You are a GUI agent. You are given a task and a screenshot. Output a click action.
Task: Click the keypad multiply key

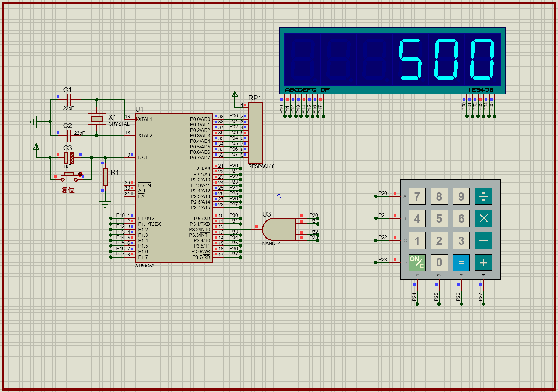coord(483,218)
